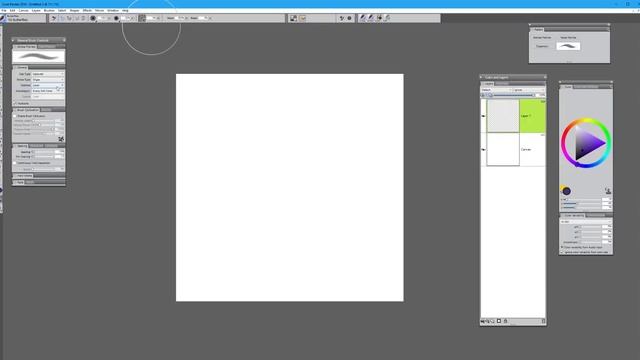Switch to the Color Variability tab

point(574,215)
